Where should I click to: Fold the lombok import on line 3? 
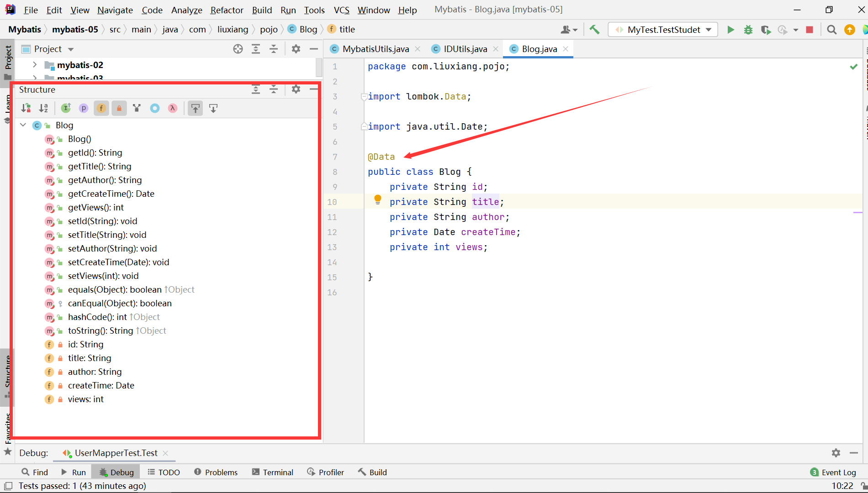point(364,96)
